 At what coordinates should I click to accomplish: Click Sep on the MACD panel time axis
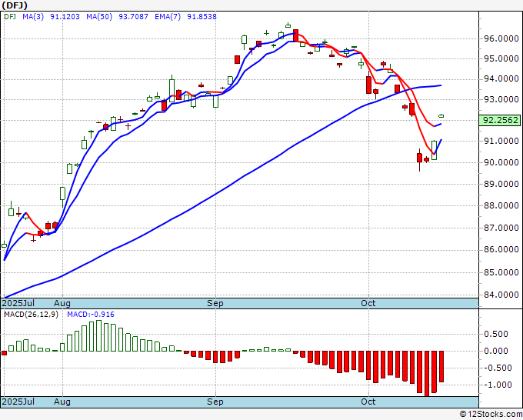coord(215,402)
